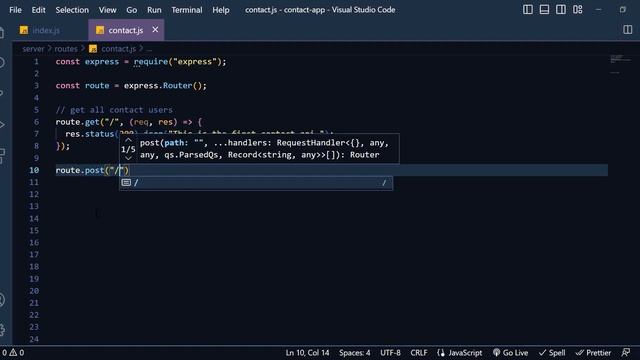Toggle secondary side bar layout icon

pos(561,9)
